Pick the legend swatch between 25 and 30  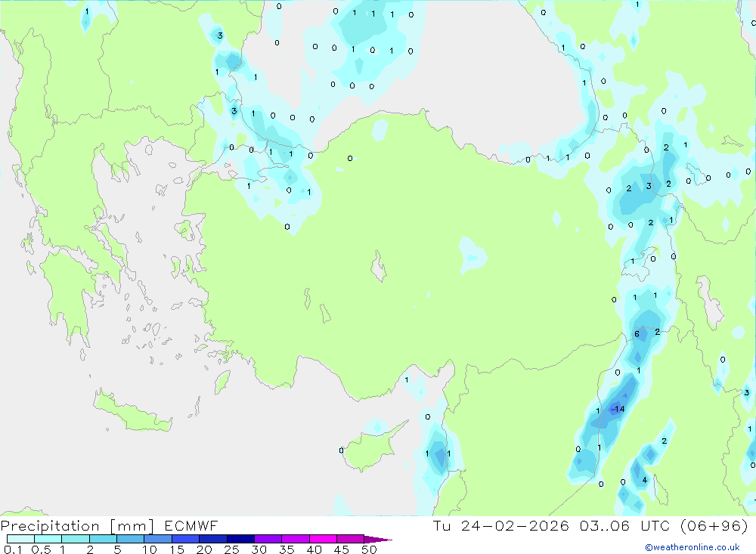pos(240,539)
